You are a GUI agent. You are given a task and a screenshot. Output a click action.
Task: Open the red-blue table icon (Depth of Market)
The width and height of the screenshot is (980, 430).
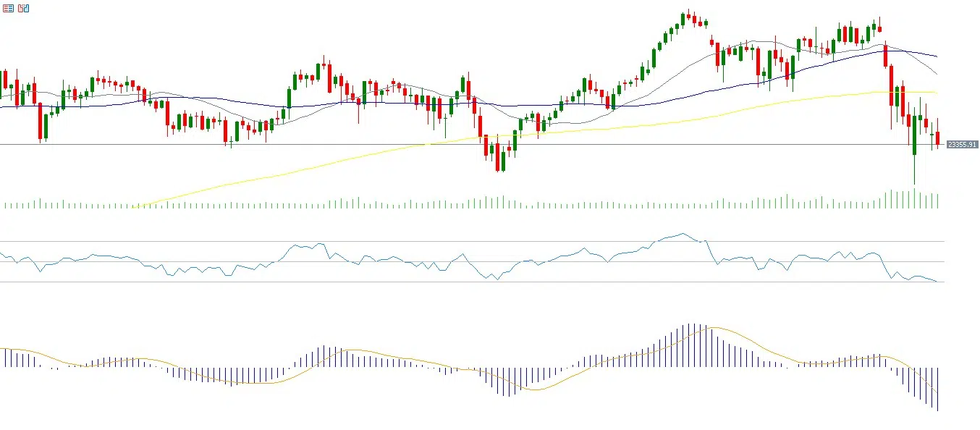click(9, 8)
